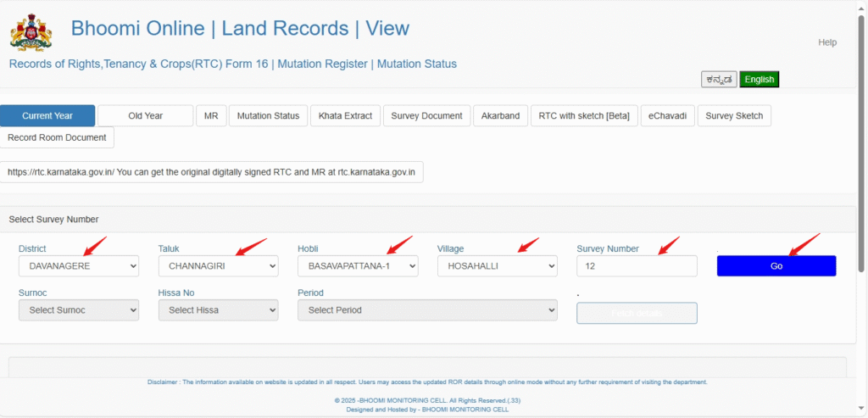Open the Survey Document tab
Image resolution: width=868 pixels, height=418 pixels.
(426, 115)
